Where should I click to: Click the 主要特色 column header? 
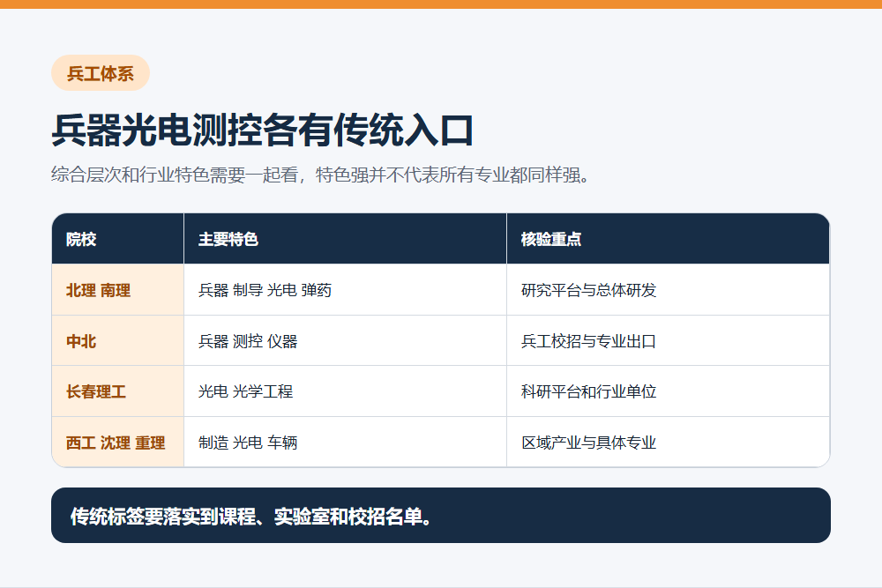[x=346, y=239]
